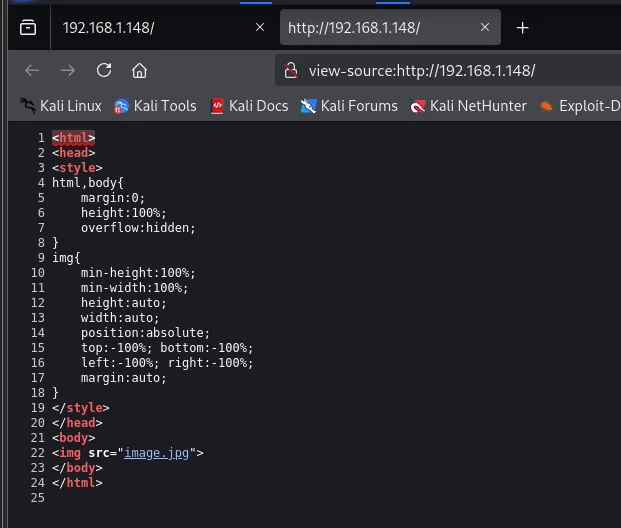This screenshot has width=621, height=528.
Task: Click the position:absolute; line
Action: tap(145, 333)
